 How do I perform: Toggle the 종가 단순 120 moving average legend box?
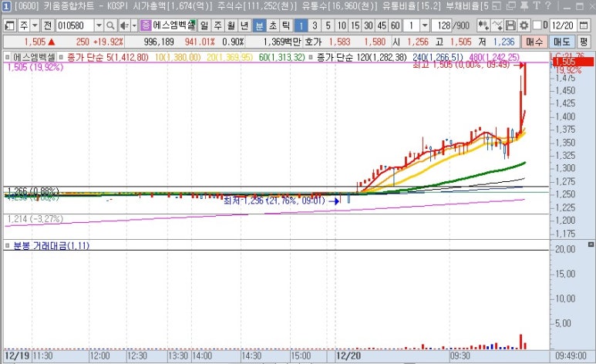point(311,57)
